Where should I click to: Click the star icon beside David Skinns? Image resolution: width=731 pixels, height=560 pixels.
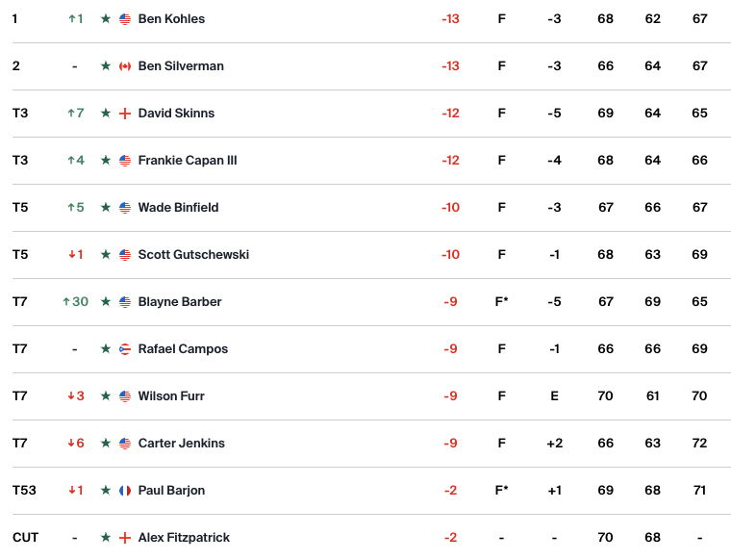(x=106, y=113)
